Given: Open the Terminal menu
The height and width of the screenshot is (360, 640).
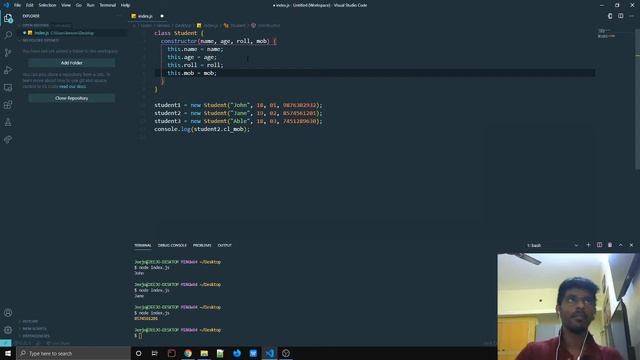Looking at the screenshot, I should coord(108,5).
